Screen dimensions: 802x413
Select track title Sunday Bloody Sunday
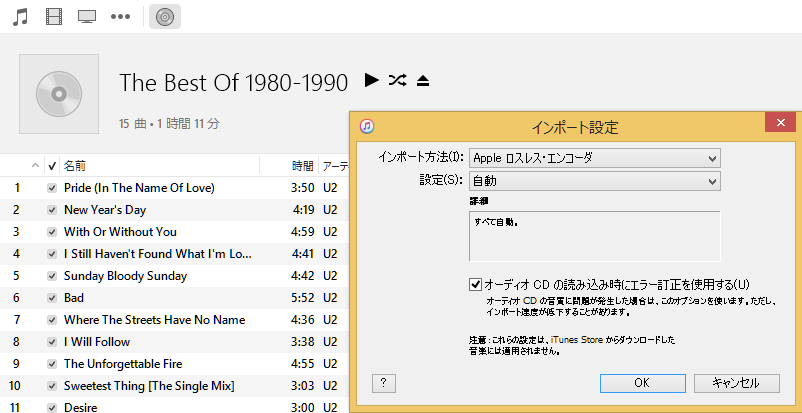125,276
